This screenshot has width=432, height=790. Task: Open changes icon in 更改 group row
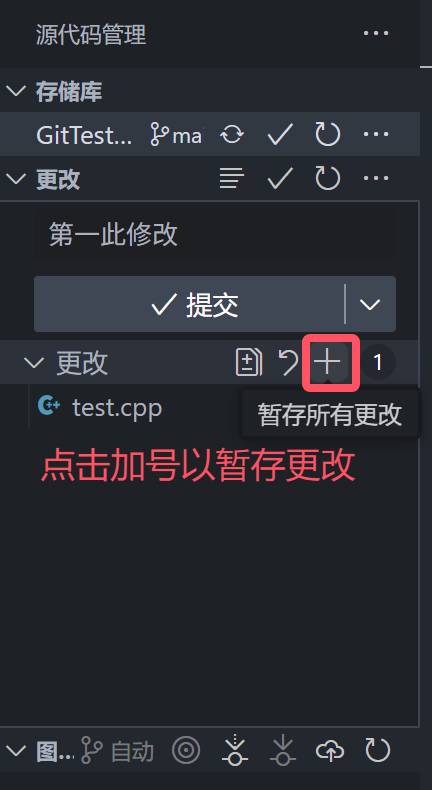point(249,362)
